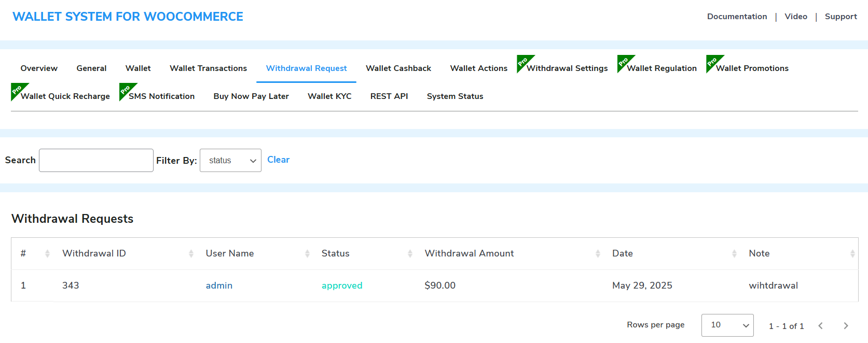This screenshot has width=868, height=343.
Task: Open SMS Notification tab
Action: (161, 96)
